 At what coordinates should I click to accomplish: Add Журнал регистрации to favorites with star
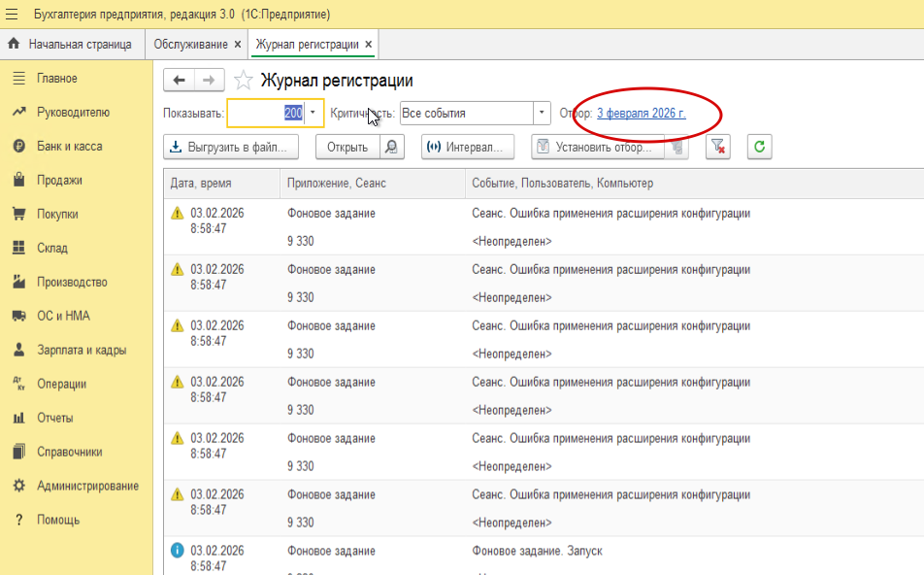pos(245,81)
